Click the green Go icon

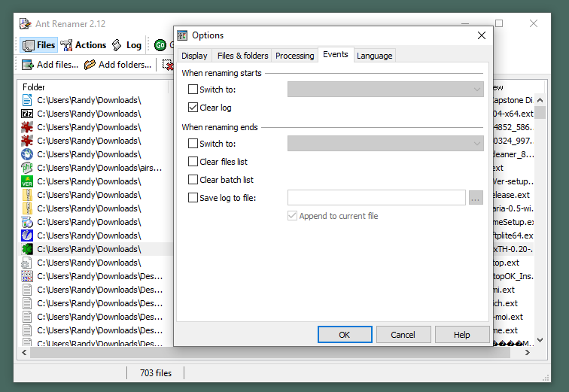(160, 45)
